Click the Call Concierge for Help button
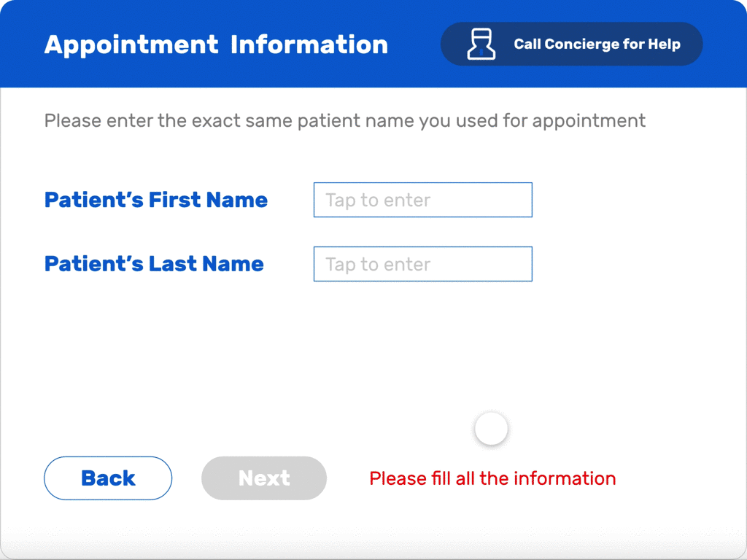Screen dimensions: 747x560 click(x=572, y=44)
